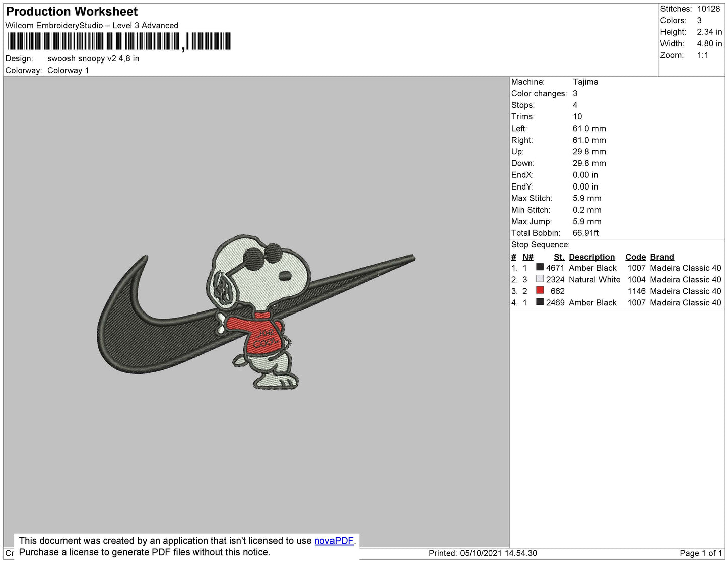
Task: Select the Colorway 1 value
Action: point(68,70)
